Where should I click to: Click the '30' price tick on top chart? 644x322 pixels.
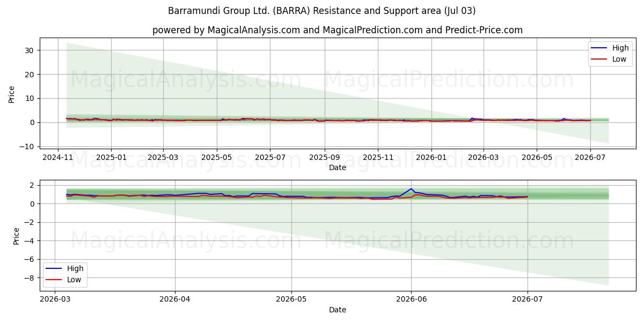coord(31,50)
